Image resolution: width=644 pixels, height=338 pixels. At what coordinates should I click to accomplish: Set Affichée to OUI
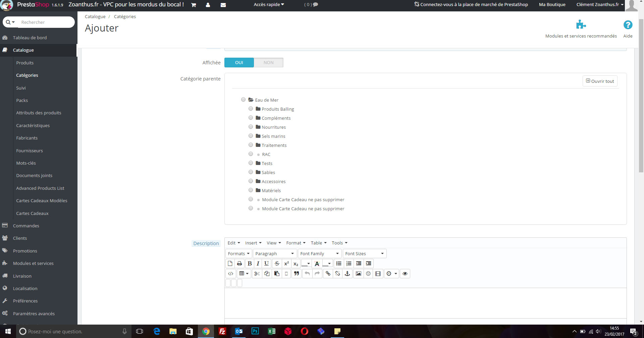239,63
